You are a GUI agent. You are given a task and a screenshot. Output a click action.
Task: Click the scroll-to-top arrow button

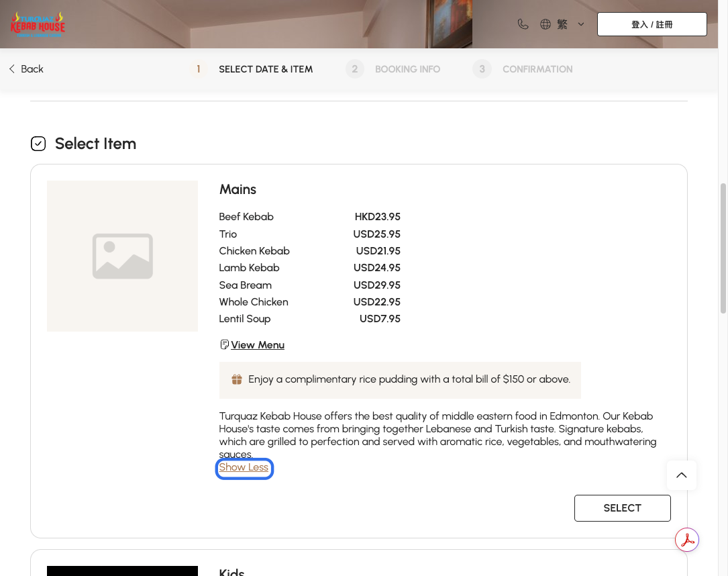pos(682,475)
